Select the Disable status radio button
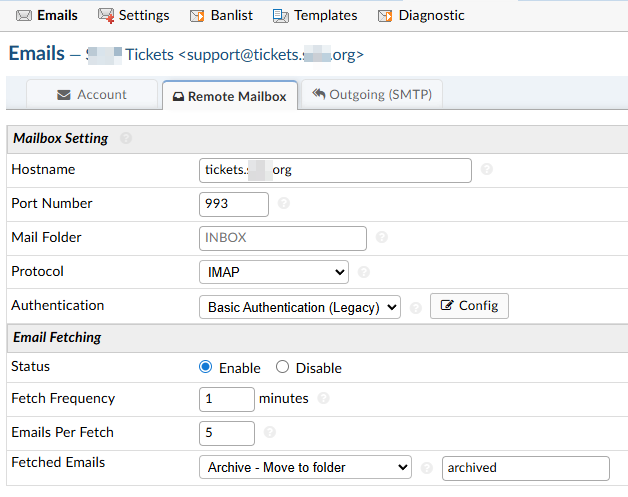Screen dimensions: 628x497 click(x=282, y=367)
